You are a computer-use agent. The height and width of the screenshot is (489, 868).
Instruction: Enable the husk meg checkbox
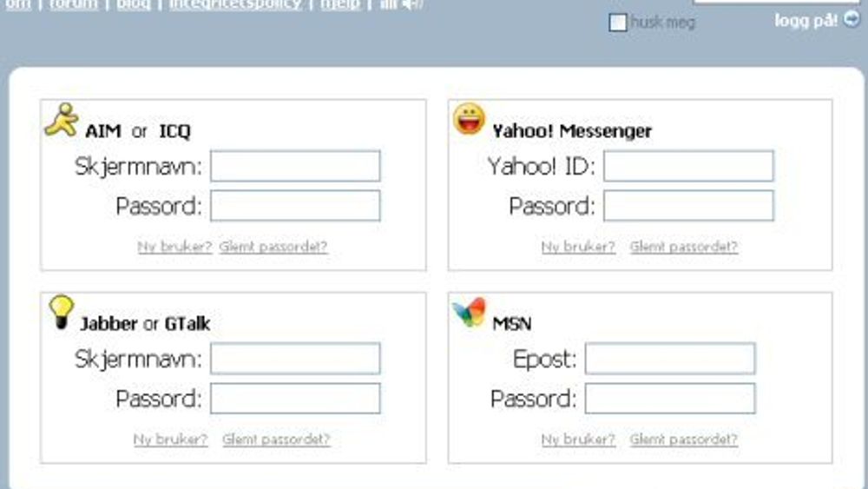click(618, 23)
